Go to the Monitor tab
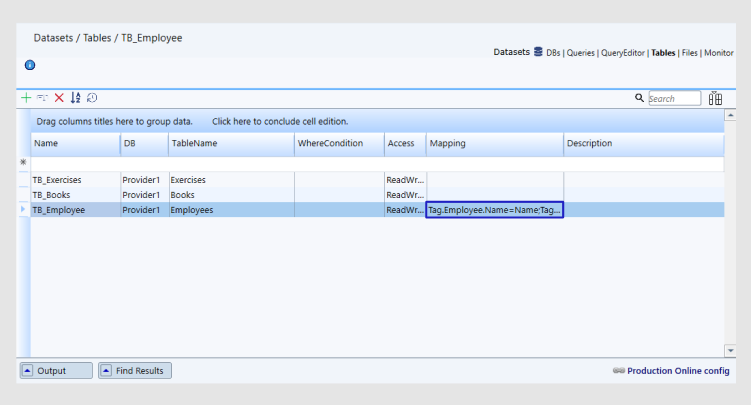The image size is (751, 405). (718, 52)
